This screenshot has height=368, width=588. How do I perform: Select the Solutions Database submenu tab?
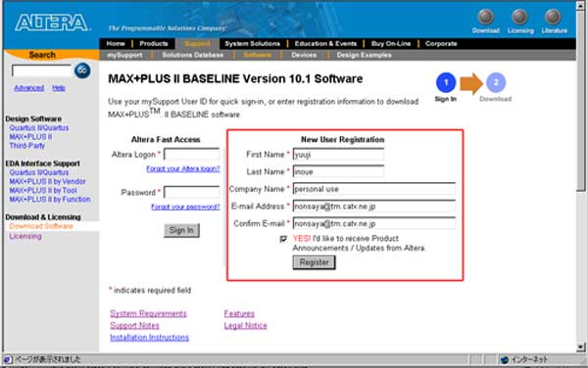click(193, 55)
